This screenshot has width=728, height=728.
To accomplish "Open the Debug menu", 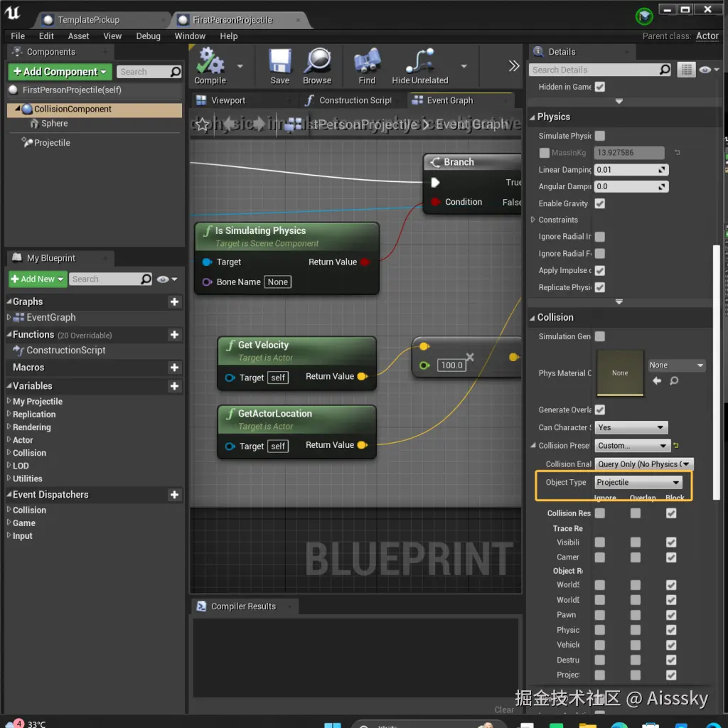I will (148, 36).
